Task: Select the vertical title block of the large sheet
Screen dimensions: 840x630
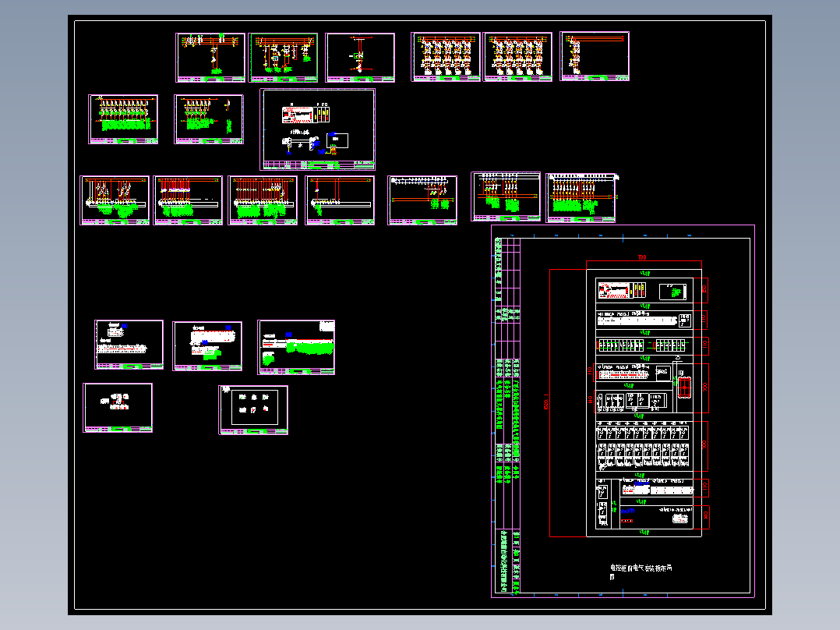Action: (507, 416)
